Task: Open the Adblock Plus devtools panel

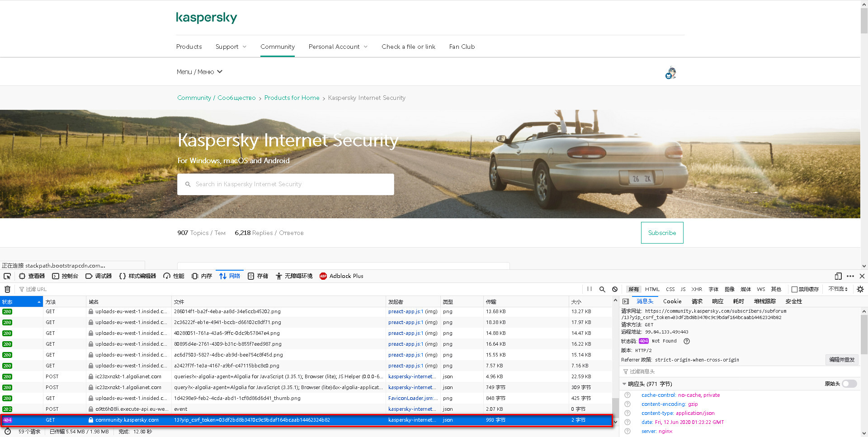Action: (x=341, y=276)
